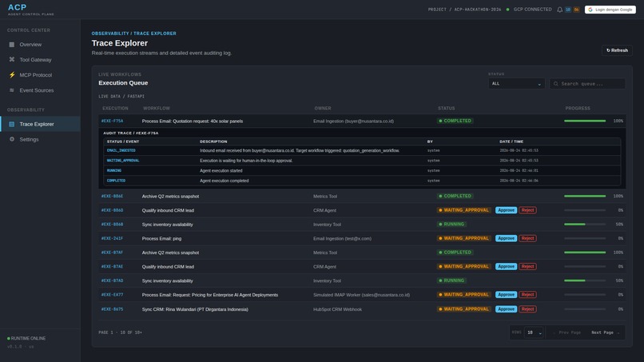Click the Event Sources icon in sidebar
The width and height of the screenshot is (644, 362).
point(11,90)
